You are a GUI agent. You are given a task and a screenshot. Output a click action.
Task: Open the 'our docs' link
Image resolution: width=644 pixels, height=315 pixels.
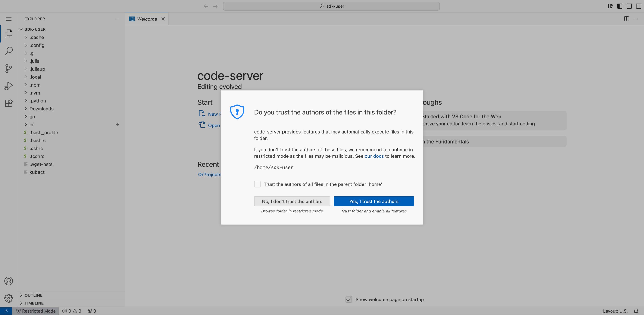point(374,156)
